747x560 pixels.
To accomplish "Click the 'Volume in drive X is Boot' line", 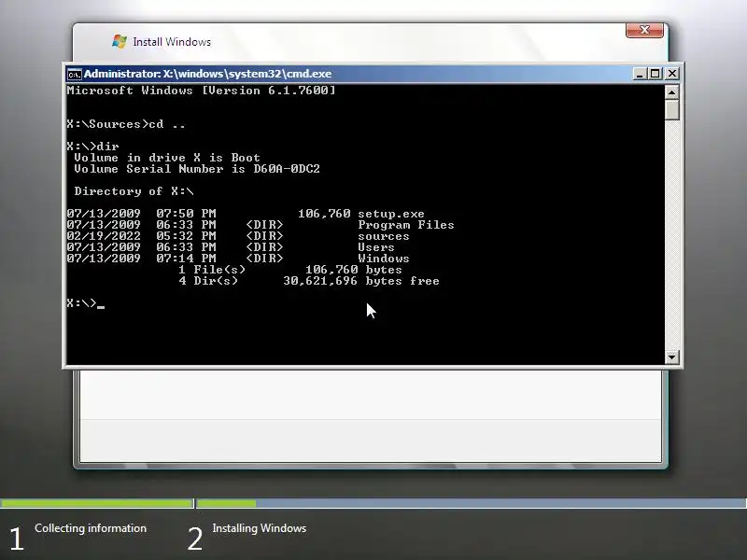I will coord(167,158).
